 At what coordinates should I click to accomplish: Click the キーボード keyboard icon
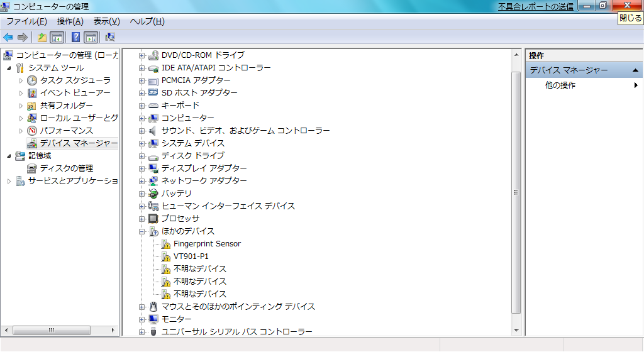[x=153, y=106]
